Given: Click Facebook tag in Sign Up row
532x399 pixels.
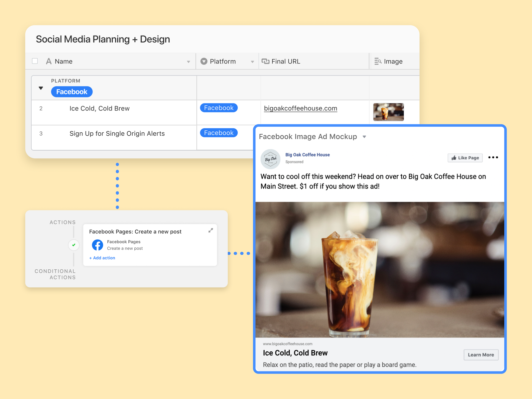Looking at the screenshot, I should [219, 133].
